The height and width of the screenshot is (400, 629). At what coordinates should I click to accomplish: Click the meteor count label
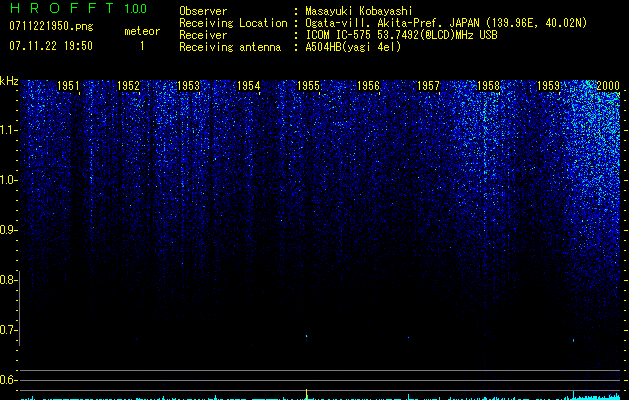142,31
